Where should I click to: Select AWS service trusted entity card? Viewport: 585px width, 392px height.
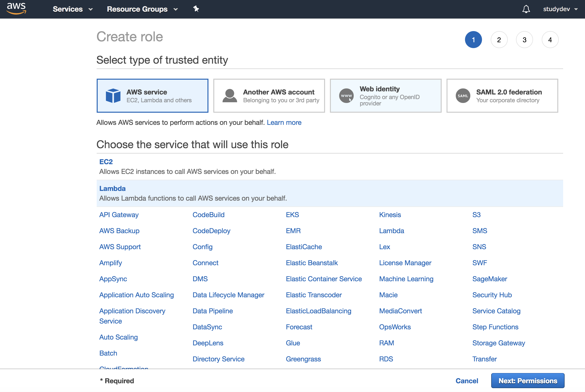point(153,96)
